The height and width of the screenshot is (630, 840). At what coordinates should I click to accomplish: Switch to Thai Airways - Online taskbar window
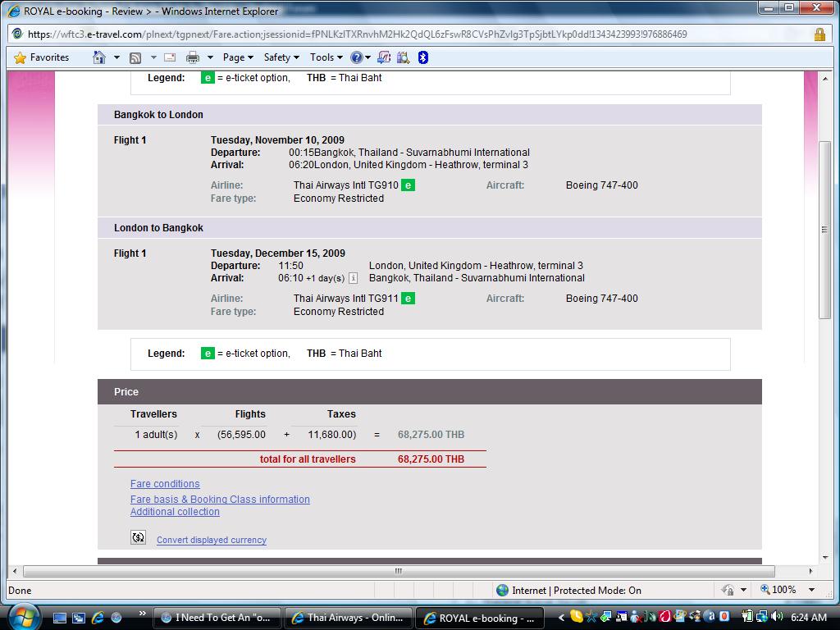(348, 618)
